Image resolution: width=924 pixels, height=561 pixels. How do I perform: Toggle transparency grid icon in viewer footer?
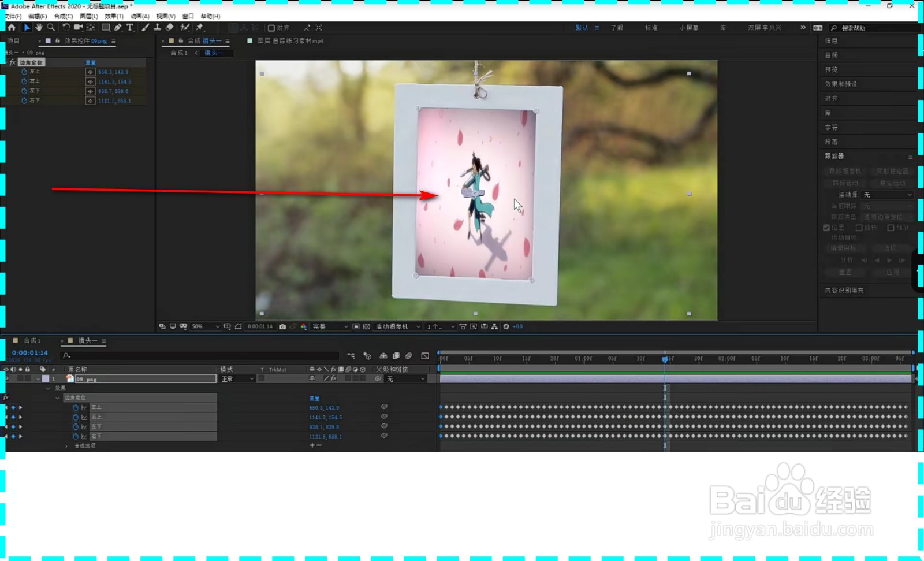tap(367, 326)
